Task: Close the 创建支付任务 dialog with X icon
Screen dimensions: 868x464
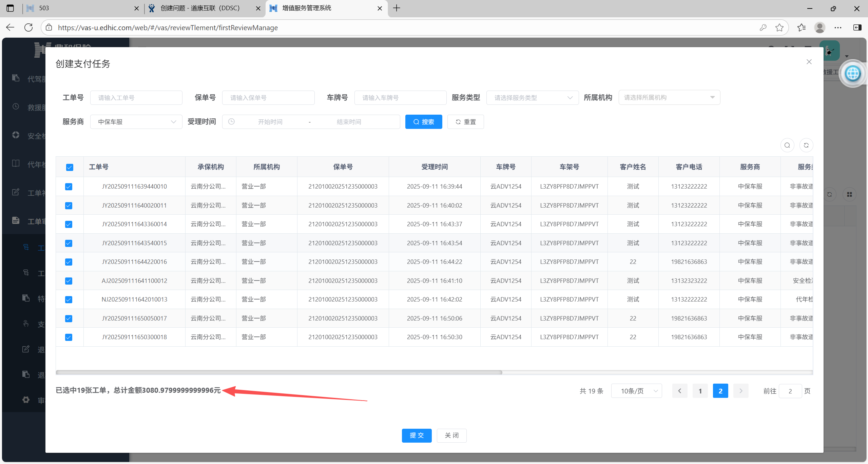Action: click(x=809, y=62)
